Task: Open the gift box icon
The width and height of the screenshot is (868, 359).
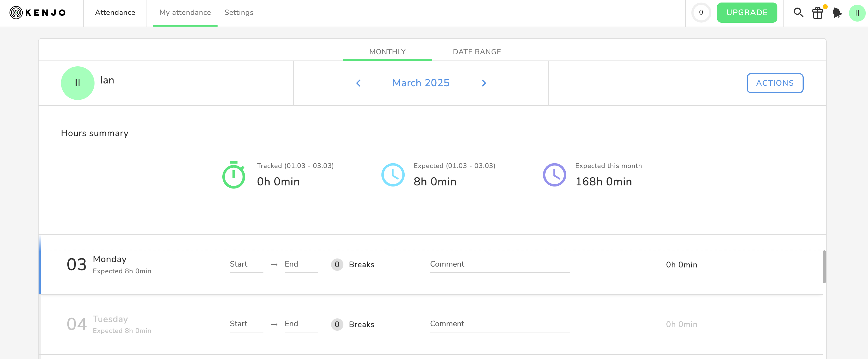Action: 817,13
